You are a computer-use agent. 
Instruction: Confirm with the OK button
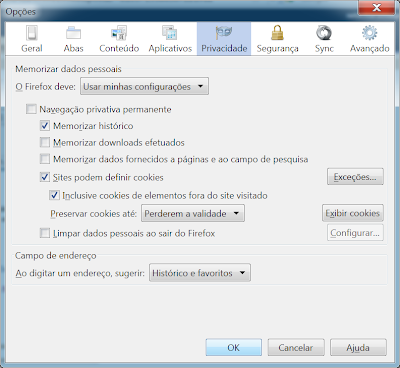[x=234, y=347]
